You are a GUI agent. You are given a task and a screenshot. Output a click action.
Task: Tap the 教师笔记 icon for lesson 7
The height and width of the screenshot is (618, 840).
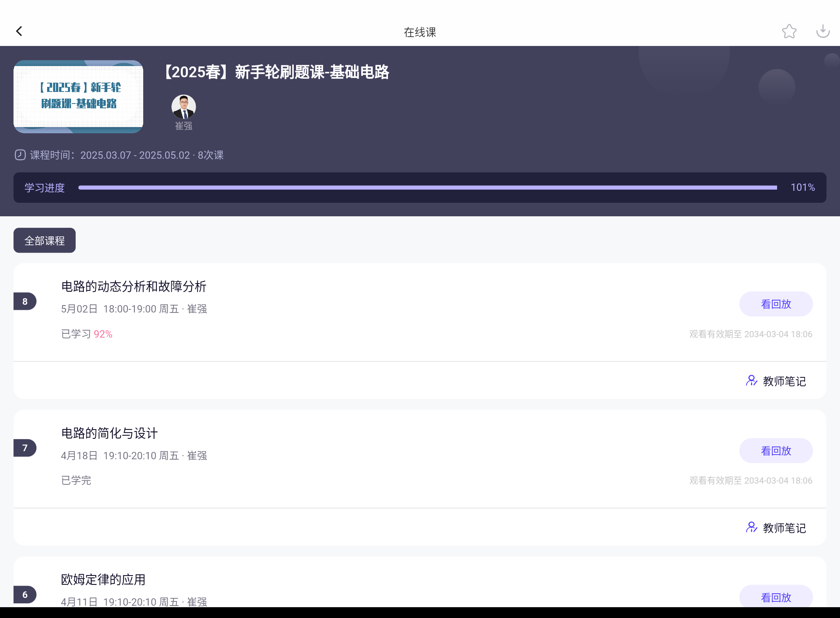[x=751, y=527]
